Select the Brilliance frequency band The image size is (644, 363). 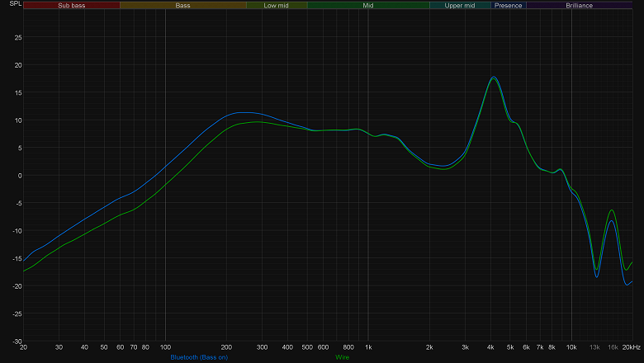[x=579, y=5]
